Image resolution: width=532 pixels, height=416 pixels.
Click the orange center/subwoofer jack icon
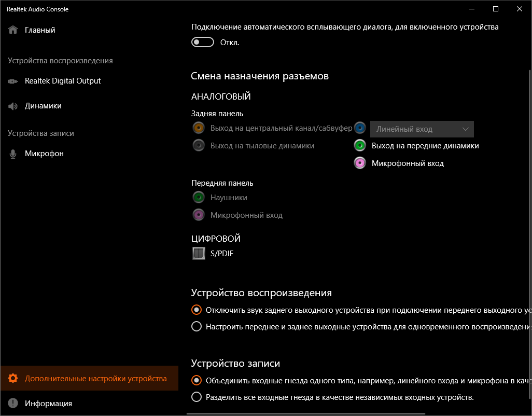pos(198,128)
